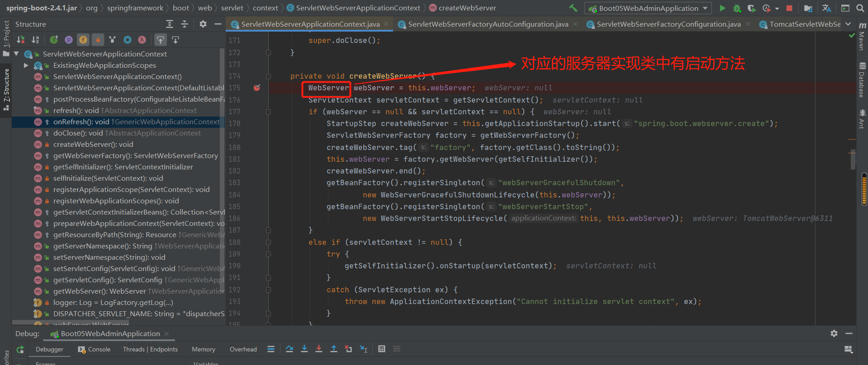Toggle show lambdas (pink lambda icon)

[142, 40]
